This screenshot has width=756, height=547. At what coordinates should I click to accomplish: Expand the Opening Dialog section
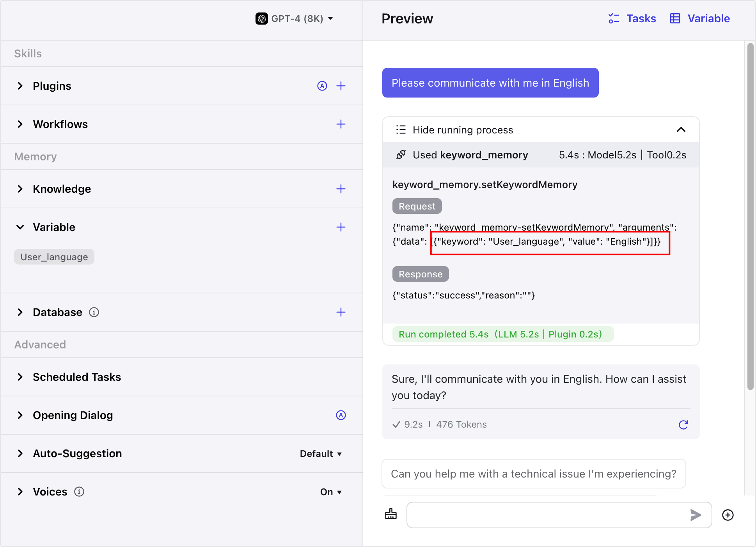click(x=20, y=415)
